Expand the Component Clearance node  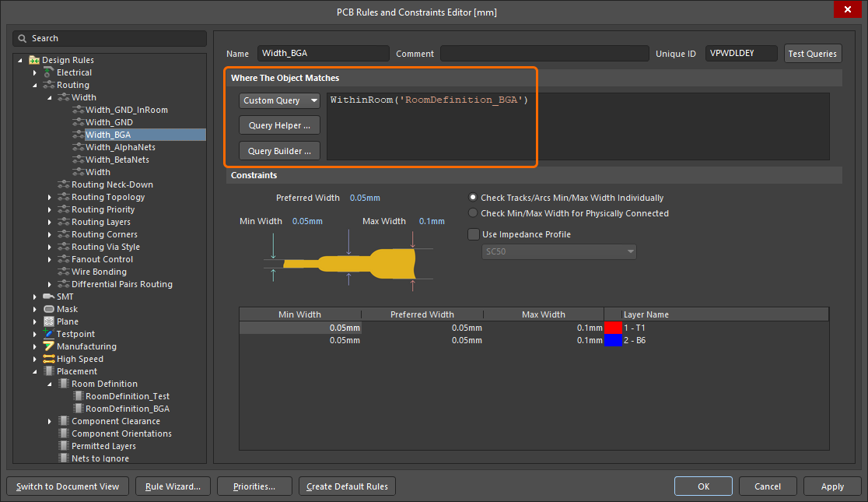[49, 421]
